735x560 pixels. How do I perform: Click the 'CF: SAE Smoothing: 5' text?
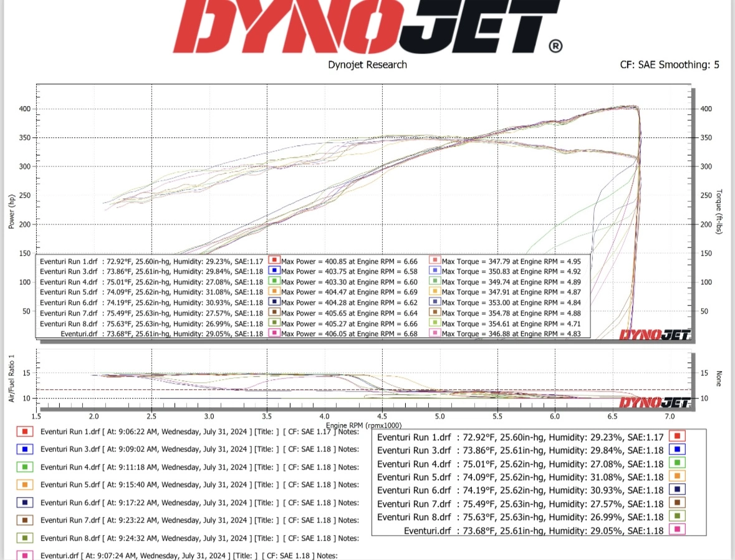coord(670,65)
